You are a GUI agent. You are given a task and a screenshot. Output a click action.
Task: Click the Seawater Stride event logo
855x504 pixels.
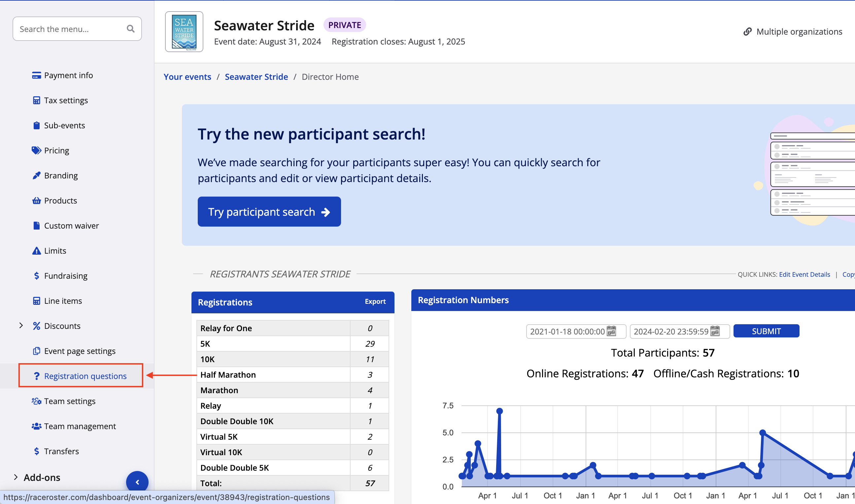click(184, 32)
